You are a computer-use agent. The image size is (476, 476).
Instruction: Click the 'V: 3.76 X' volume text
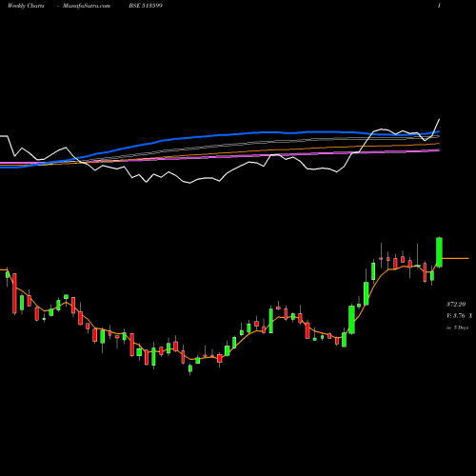coord(459,316)
